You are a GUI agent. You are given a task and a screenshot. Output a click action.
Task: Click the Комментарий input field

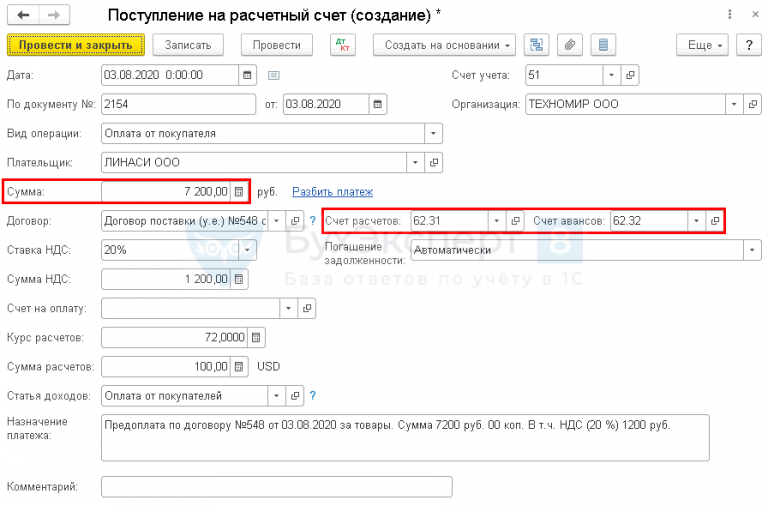[277, 487]
